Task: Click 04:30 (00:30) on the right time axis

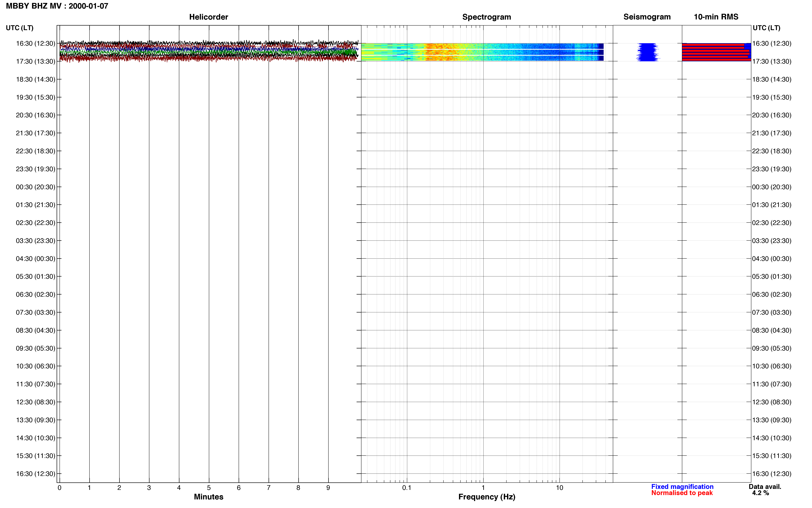Action: pos(772,259)
